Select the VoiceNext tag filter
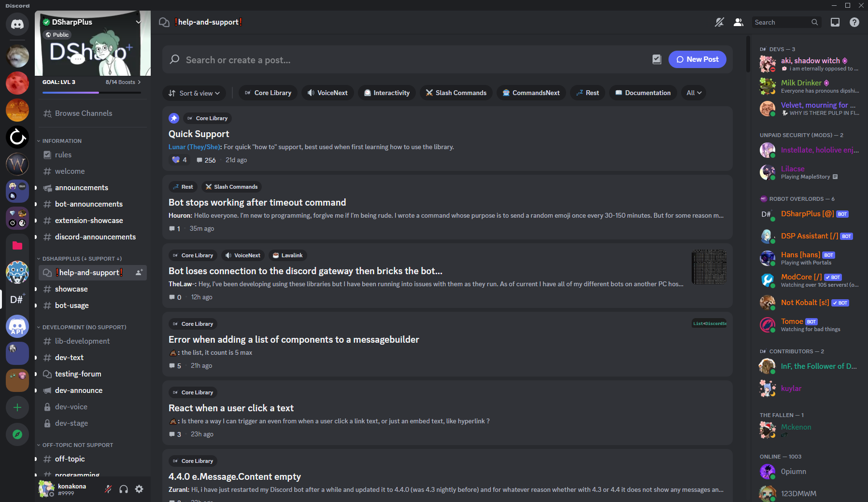 point(327,93)
